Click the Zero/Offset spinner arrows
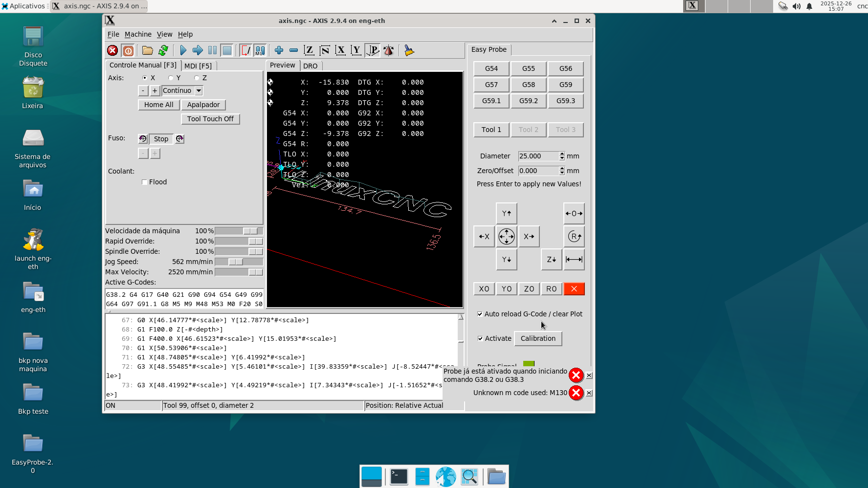Viewport: 868px width, 488px height. point(562,171)
